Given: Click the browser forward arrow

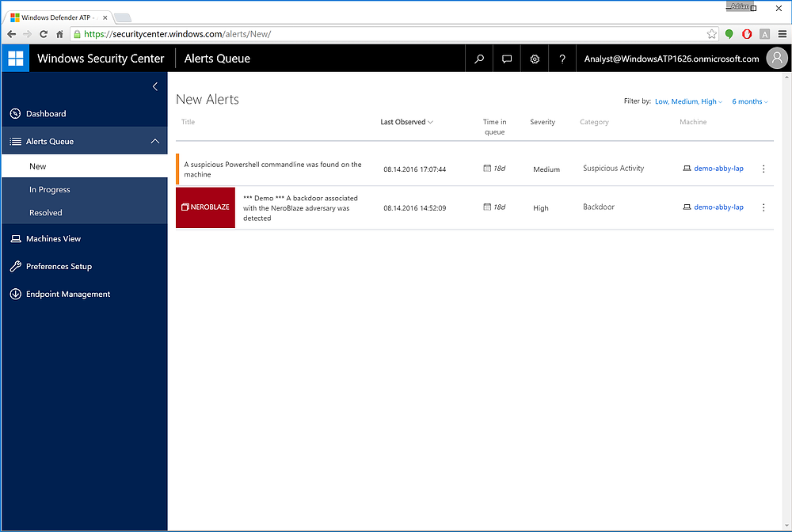Looking at the screenshot, I should [x=27, y=34].
